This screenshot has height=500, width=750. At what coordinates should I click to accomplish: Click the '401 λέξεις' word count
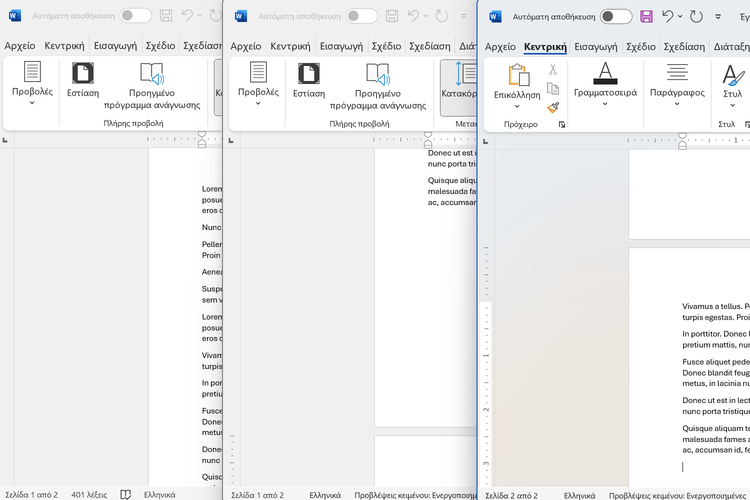(x=89, y=495)
